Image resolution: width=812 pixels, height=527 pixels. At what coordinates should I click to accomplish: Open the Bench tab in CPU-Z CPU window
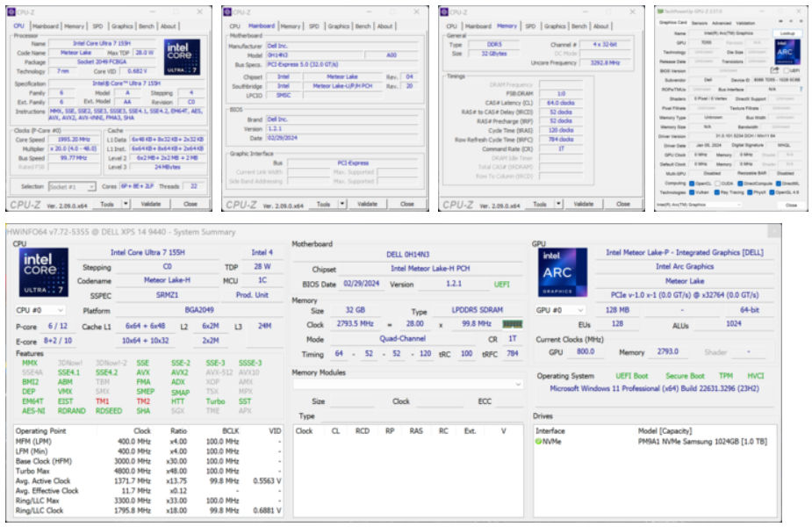(147, 25)
